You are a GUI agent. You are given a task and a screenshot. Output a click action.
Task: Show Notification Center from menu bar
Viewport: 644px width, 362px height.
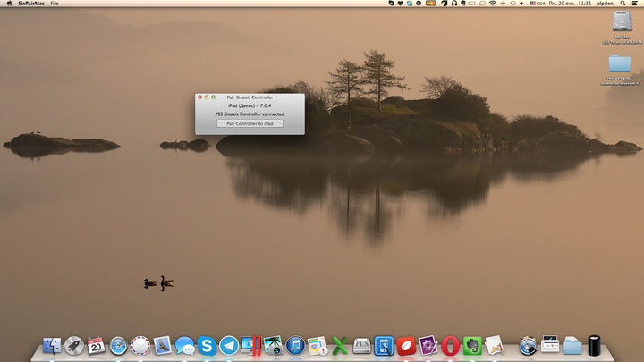(636, 4)
